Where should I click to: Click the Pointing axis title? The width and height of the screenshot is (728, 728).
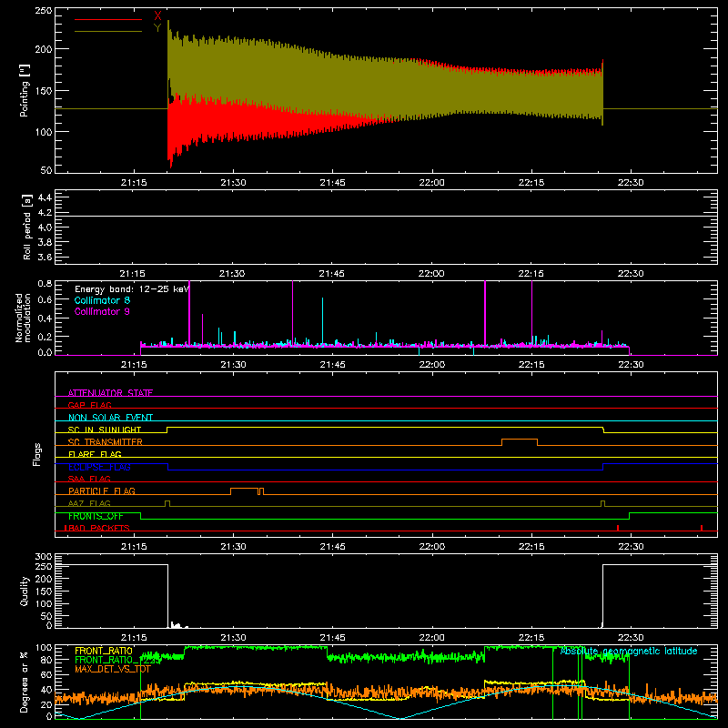click(25, 90)
